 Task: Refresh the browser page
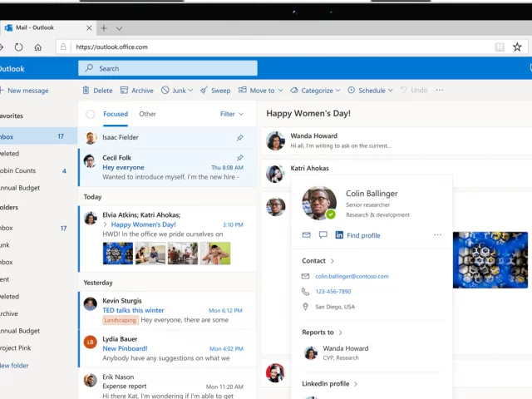pos(18,47)
